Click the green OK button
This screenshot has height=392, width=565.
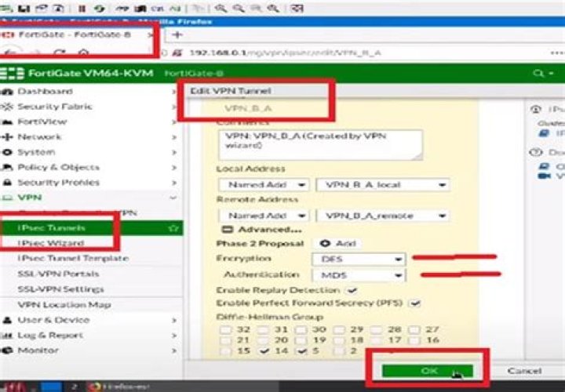tap(428, 371)
